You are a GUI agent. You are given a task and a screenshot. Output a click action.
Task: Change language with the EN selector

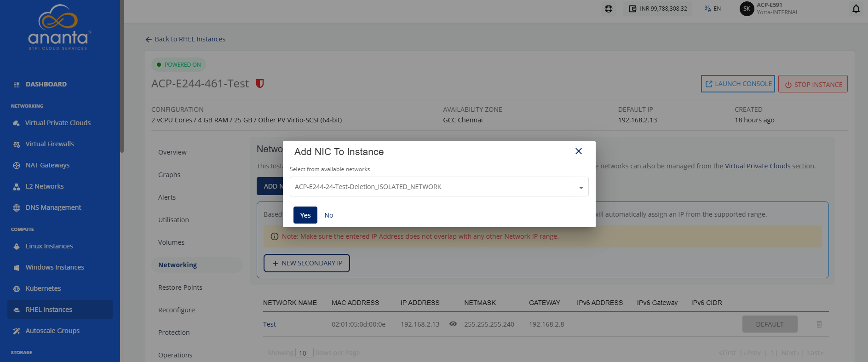(713, 9)
